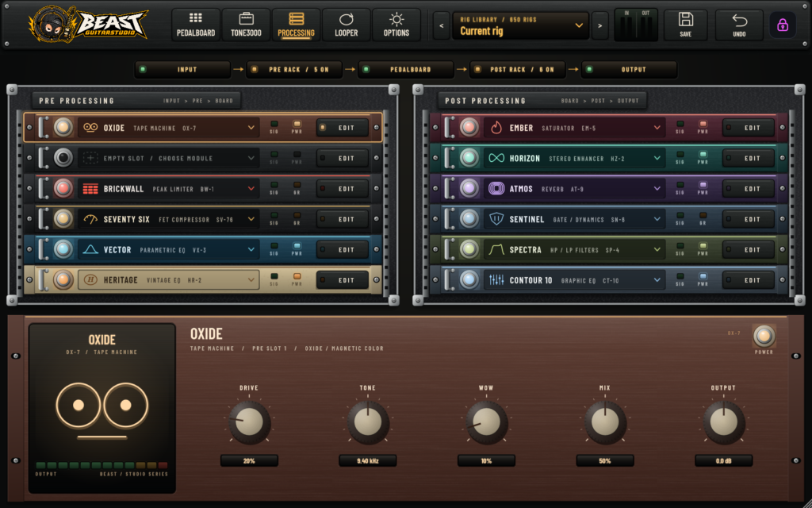This screenshot has width=812, height=508.
Task: Switch to the Processing tab
Action: (297, 25)
